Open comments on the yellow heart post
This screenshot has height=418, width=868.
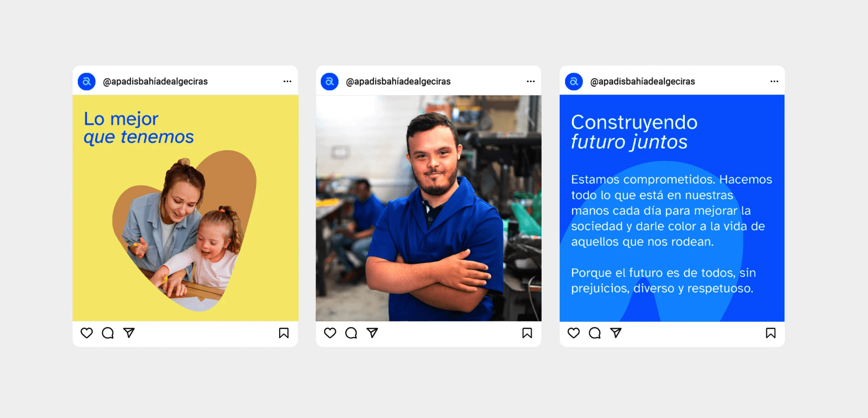coord(108,333)
